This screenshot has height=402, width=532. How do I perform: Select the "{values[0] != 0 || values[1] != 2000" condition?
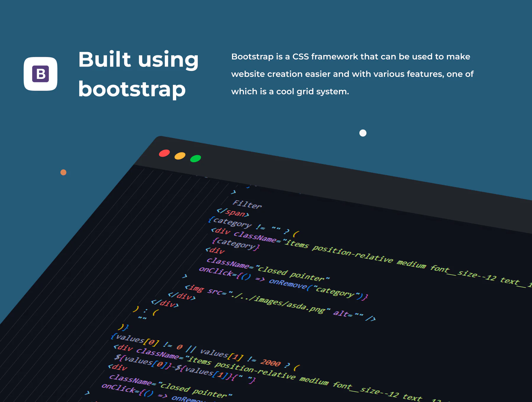pyautogui.click(x=196, y=351)
